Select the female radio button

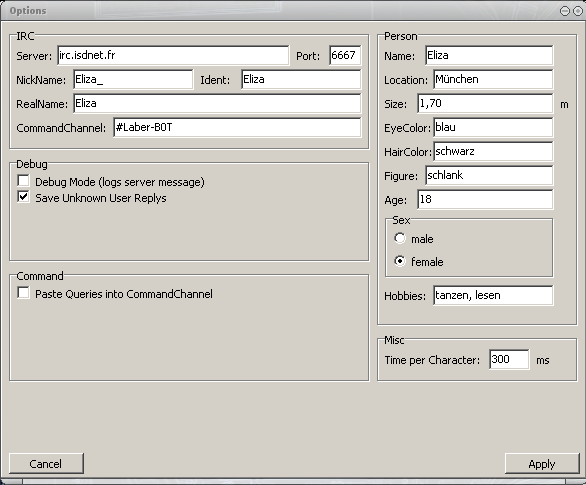click(x=400, y=261)
